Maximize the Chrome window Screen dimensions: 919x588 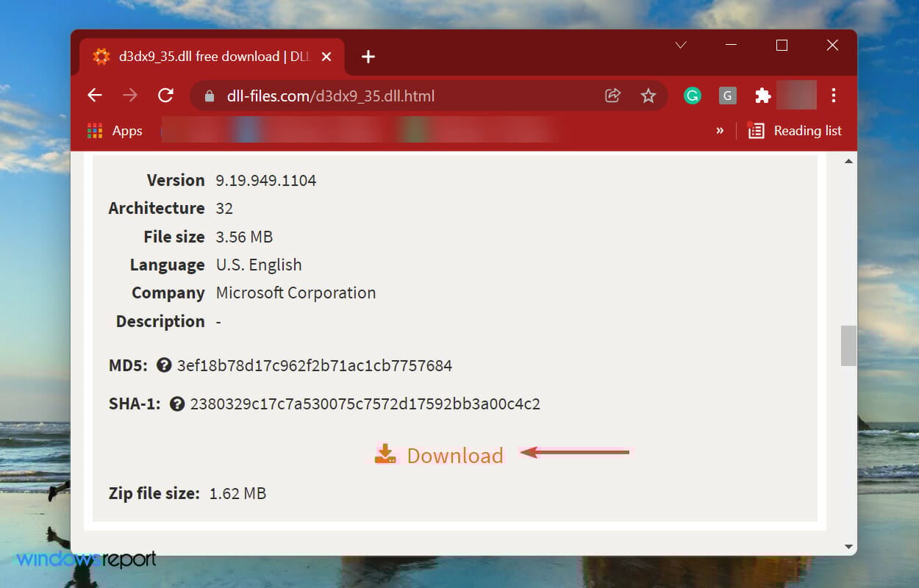[782, 46]
